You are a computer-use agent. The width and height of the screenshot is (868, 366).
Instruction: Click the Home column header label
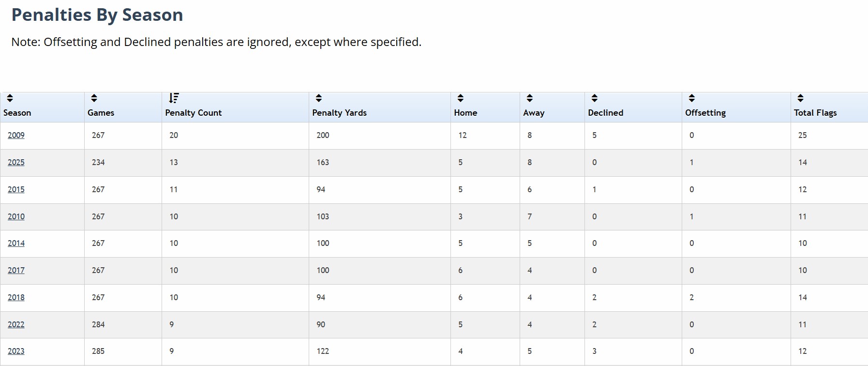tap(466, 113)
